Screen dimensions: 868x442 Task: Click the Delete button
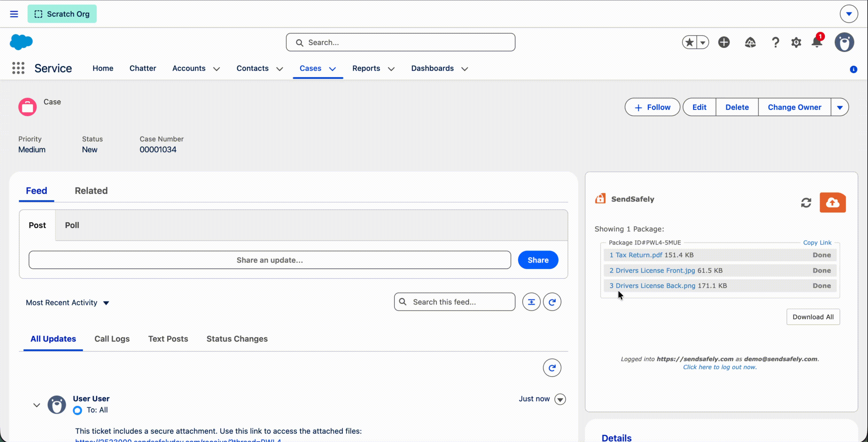[737, 107]
